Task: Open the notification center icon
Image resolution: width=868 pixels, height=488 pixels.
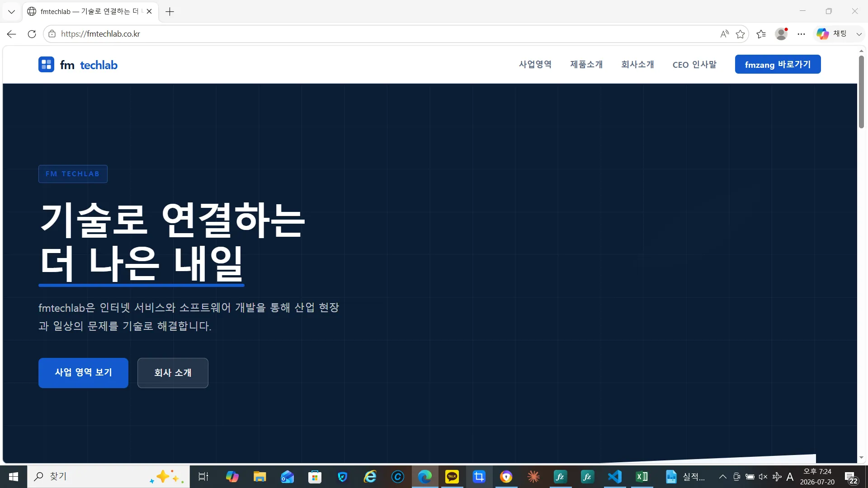Action: pos(852,477)
